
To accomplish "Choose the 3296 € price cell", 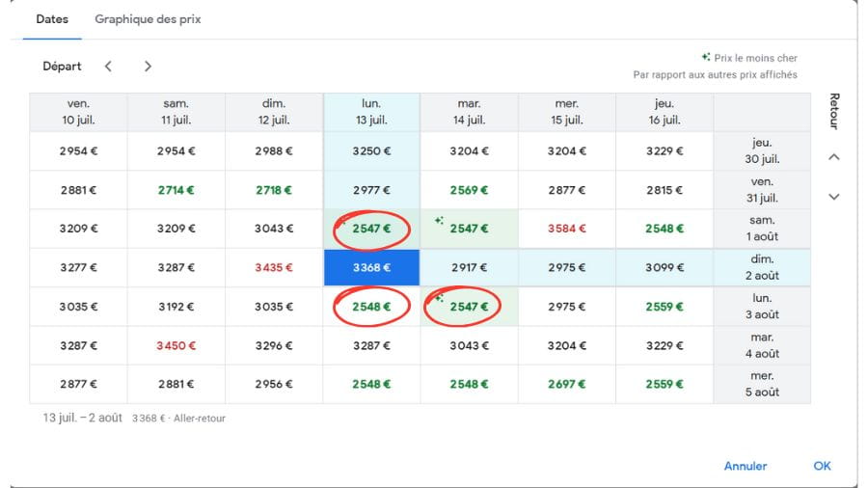I will point(274,346).
